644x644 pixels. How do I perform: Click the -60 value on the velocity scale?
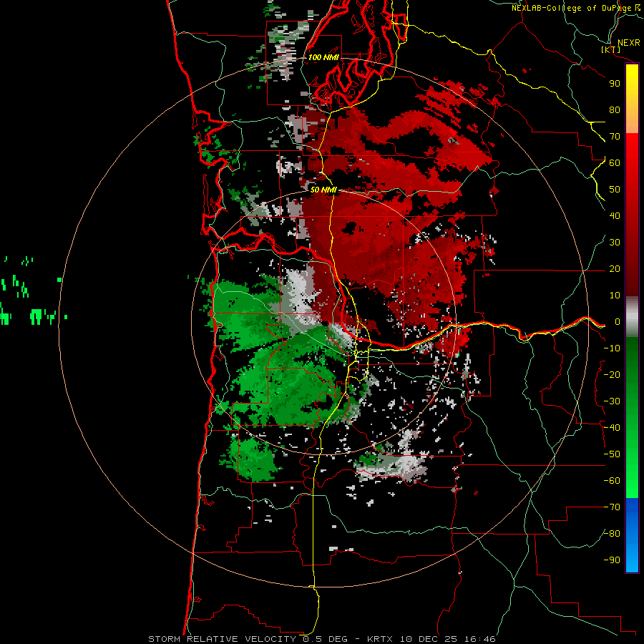click(612, 481)
